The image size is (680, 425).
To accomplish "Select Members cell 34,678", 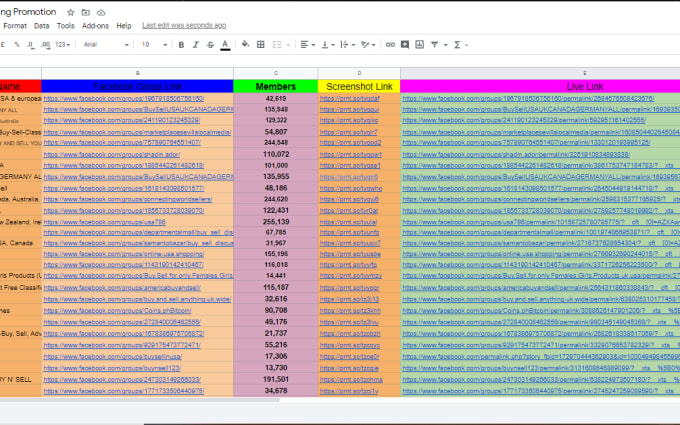I will point(276,391).
